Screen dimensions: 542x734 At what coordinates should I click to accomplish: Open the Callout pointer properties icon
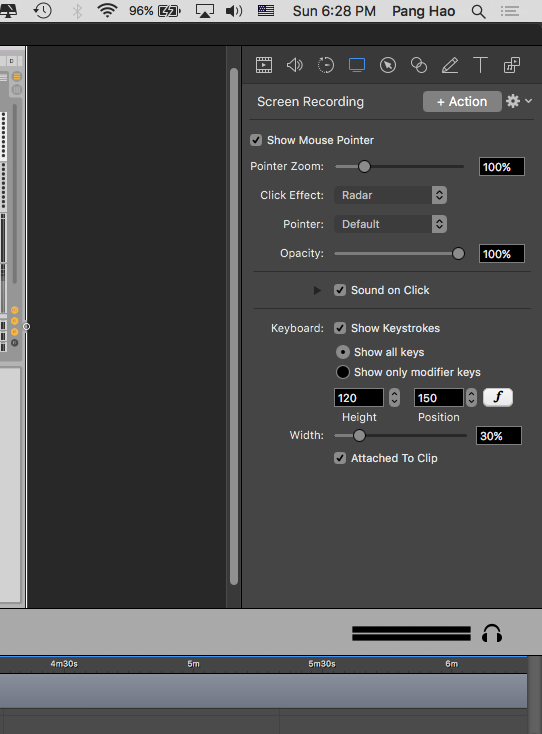point(388,65)
